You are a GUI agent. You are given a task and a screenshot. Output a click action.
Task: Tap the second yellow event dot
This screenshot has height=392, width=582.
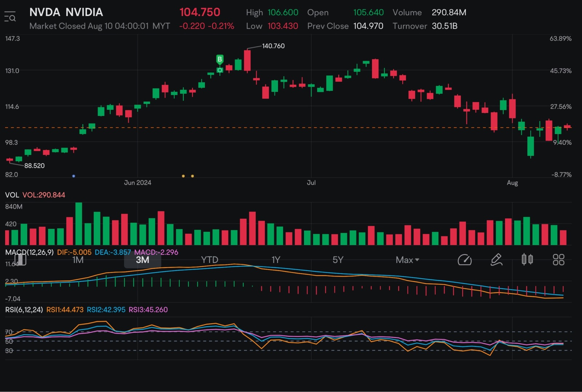click(x=192, y=176)
